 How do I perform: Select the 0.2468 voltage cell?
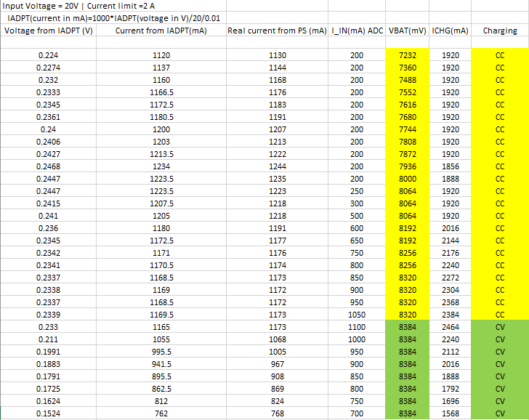[x=48, y=166]
